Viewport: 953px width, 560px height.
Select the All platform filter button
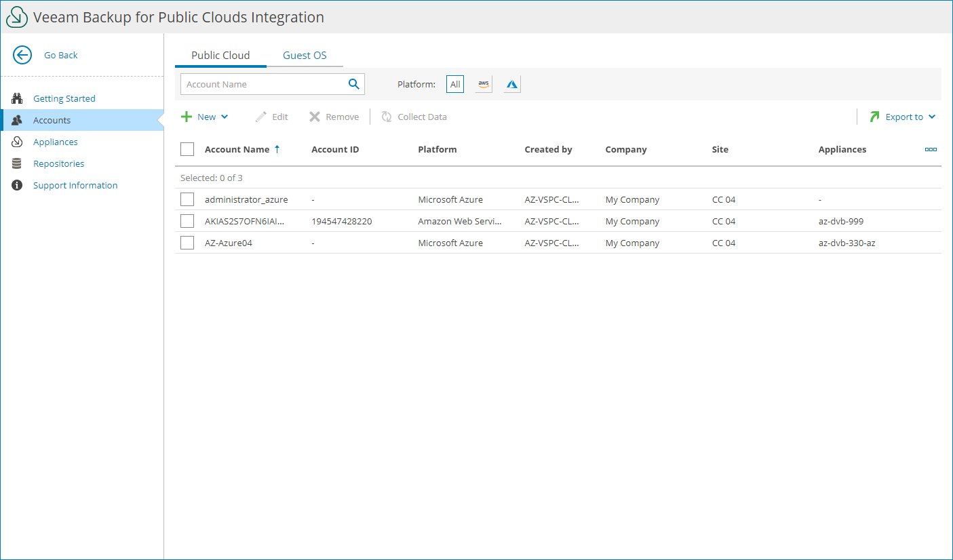tap(455, 84)
